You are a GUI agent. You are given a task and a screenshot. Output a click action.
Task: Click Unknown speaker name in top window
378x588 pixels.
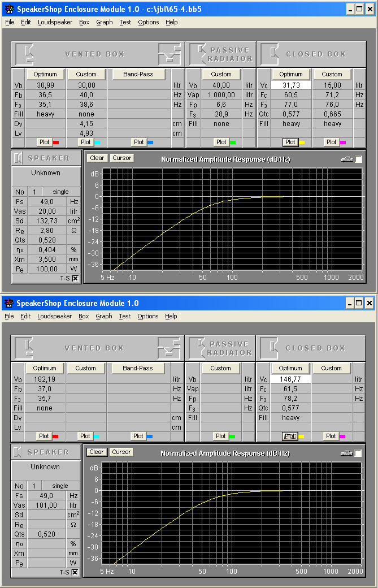(46, 173)
